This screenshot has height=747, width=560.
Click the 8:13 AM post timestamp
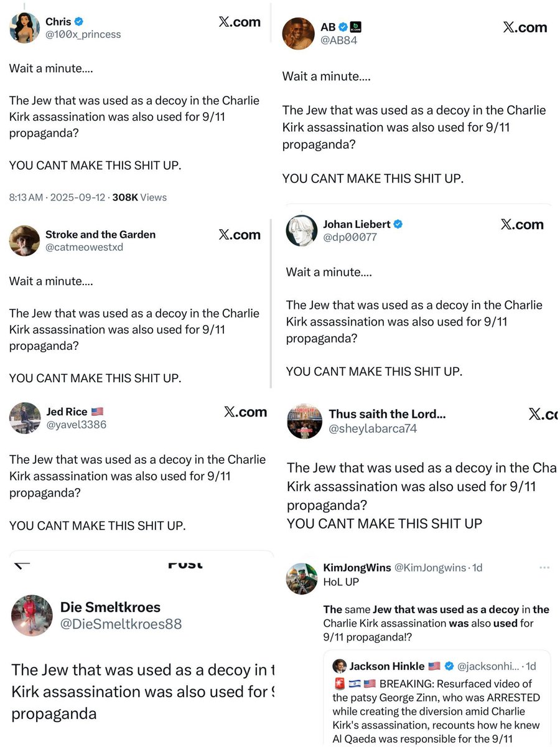pos(26,197)
